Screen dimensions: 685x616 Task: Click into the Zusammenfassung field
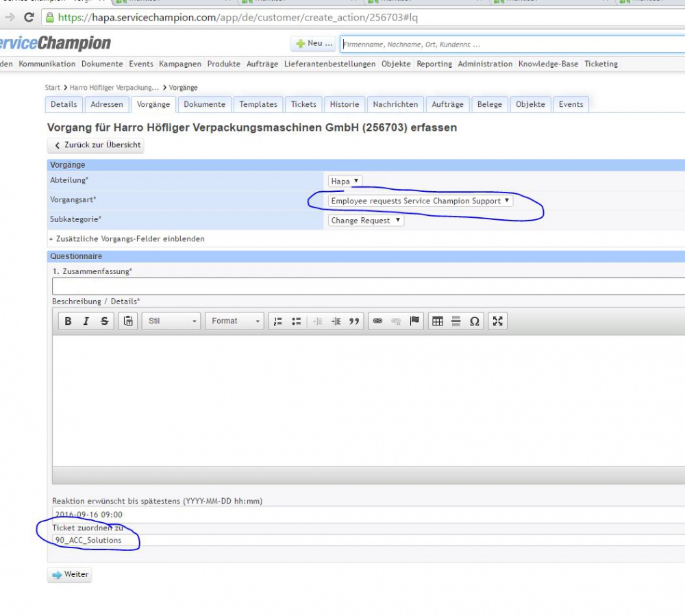click(x=369, y=286)
